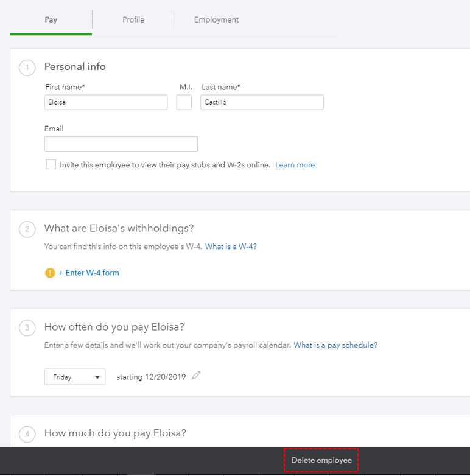The width and height of the screenshot is (470, 476).
Task: Click the yellow W-4 warning icon
Action: (50, 273)
